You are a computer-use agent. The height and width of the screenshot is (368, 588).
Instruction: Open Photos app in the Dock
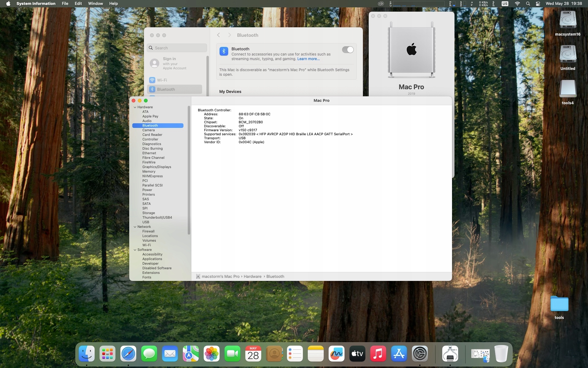[x=212, y=354]
